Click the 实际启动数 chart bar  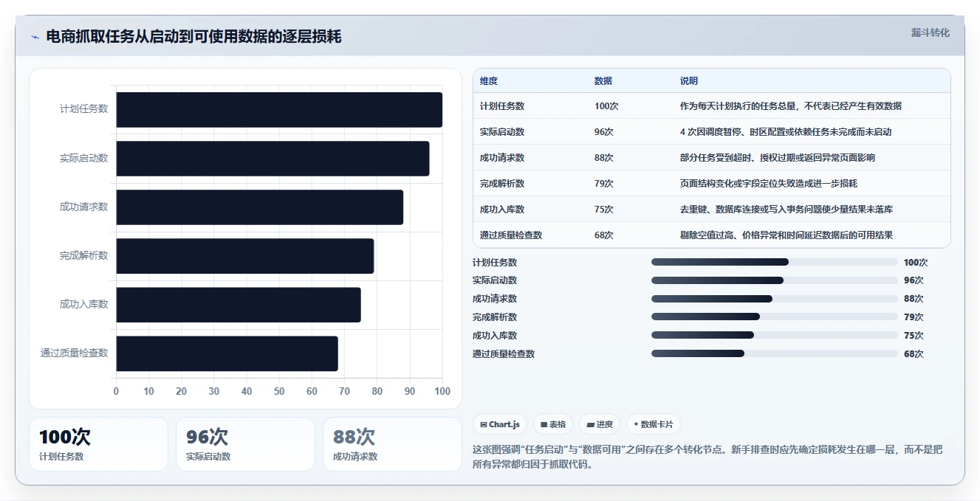point(273,158)
